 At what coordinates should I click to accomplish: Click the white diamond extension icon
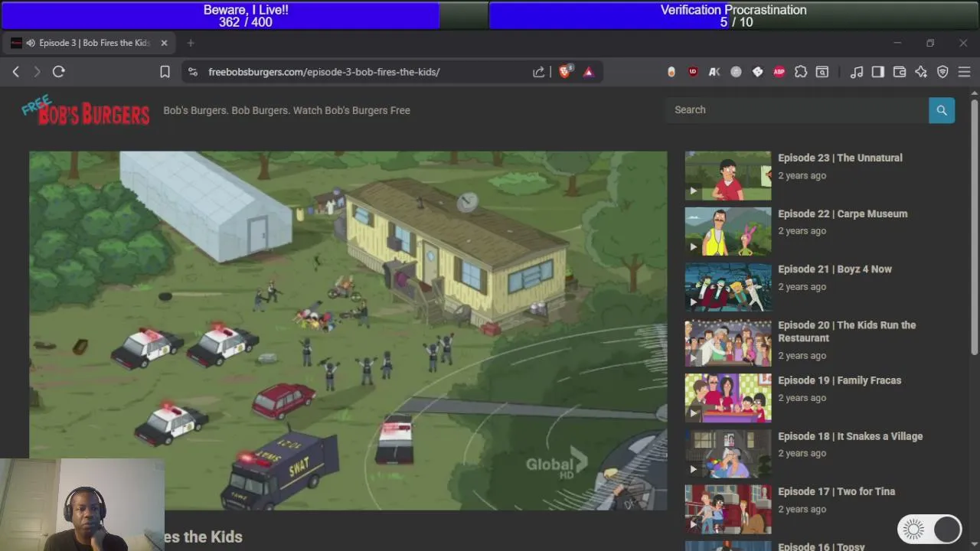[x=757, y=71]
